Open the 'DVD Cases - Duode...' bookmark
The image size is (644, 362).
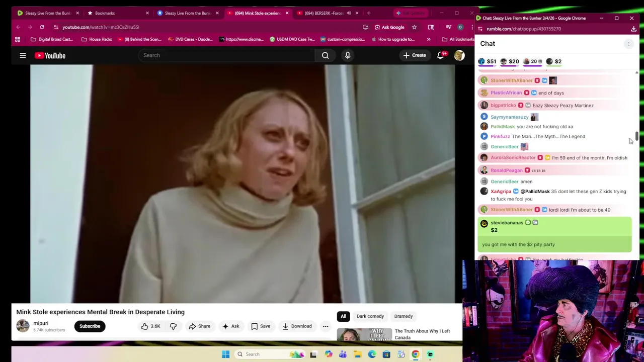pos(190,39)
